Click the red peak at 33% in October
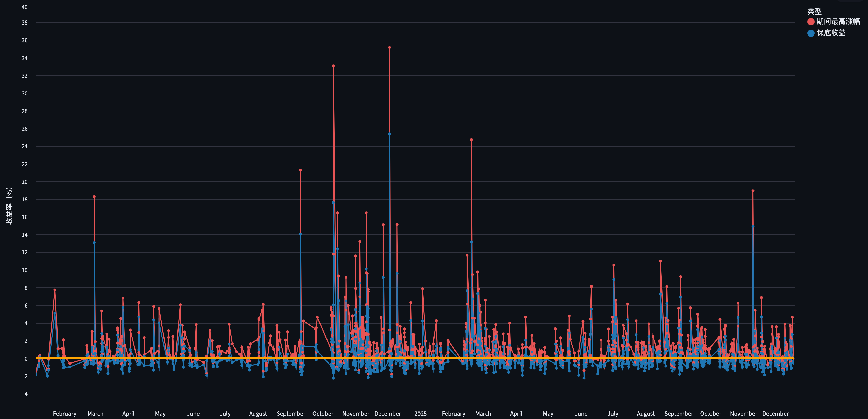Screen dimensions: 868x419 [x=333, y=66]
